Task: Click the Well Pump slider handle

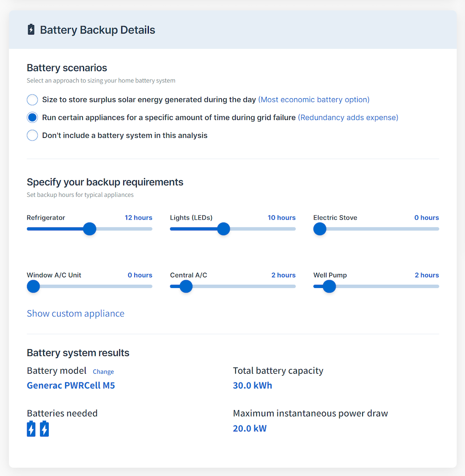Action: pyautogui.click(x=329, y=286)
